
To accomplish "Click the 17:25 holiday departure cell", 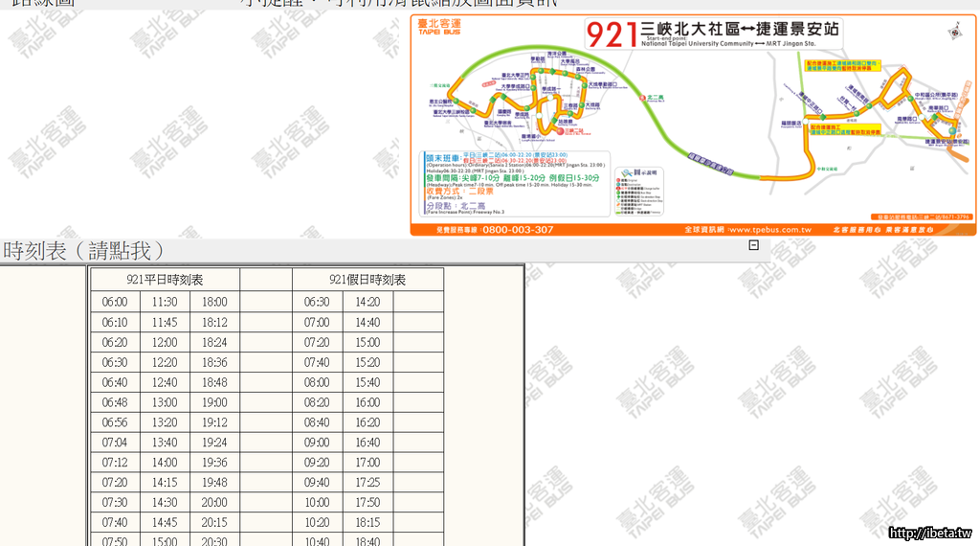I will [367, 483].
